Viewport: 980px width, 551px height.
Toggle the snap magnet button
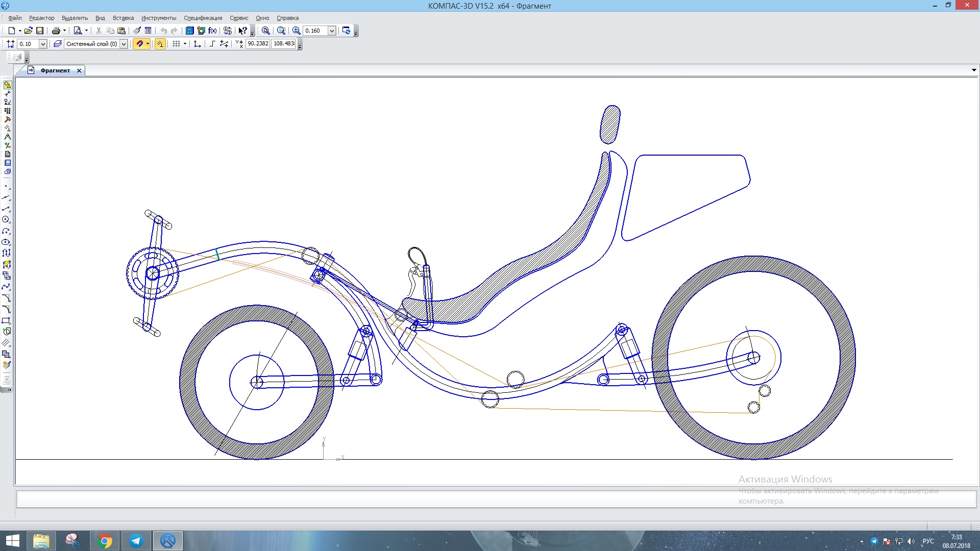pos(139,44)
